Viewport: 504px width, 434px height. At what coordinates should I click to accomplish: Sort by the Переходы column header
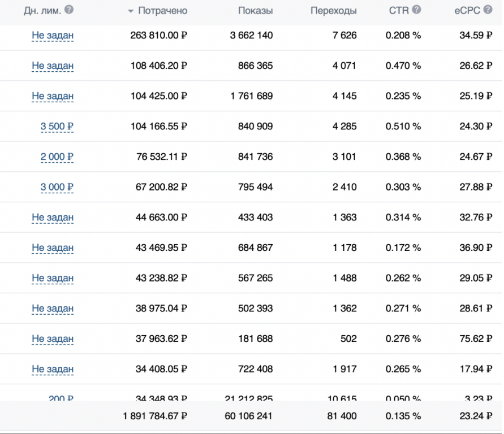pos(333,11)
